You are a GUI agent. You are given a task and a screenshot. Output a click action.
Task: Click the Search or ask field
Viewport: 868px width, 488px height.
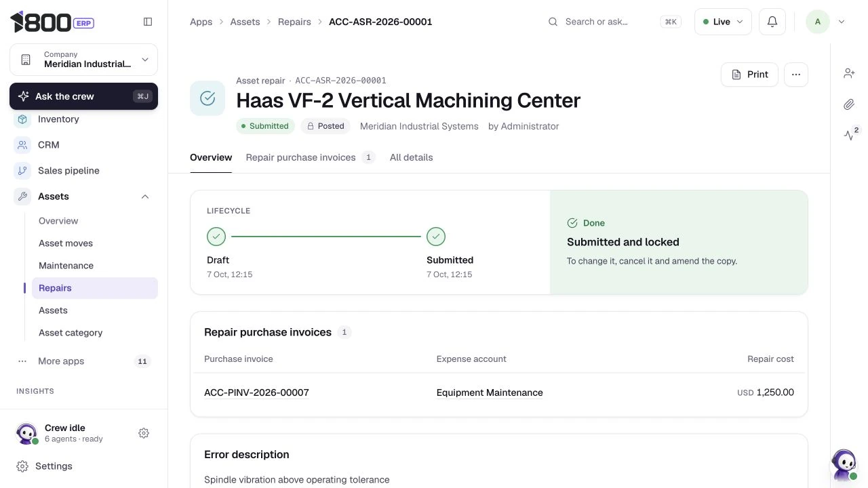coord(614,22)
